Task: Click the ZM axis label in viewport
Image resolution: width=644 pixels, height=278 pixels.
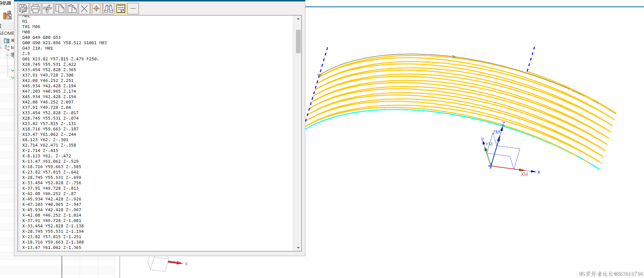Action: pos(496,132)
